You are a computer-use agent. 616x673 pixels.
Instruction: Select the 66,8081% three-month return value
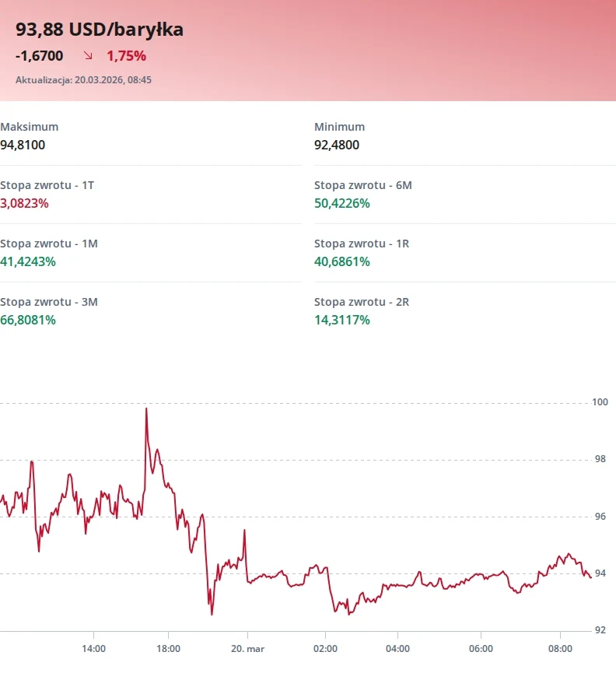coord(28,320)
